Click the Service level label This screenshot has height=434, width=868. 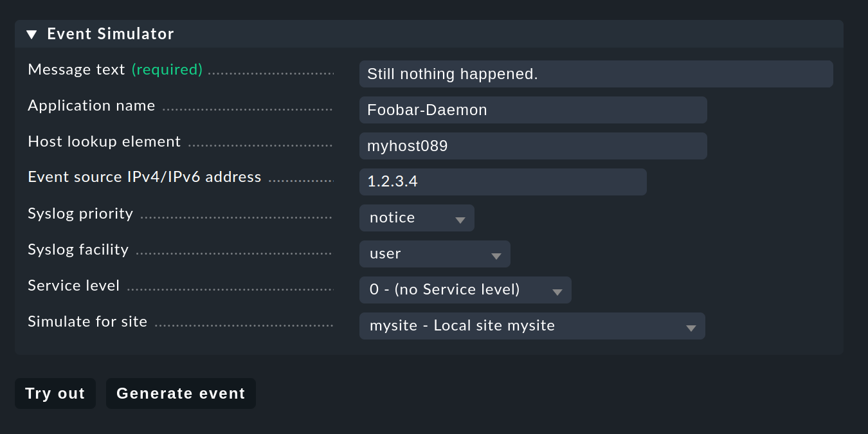coord(74,285)
